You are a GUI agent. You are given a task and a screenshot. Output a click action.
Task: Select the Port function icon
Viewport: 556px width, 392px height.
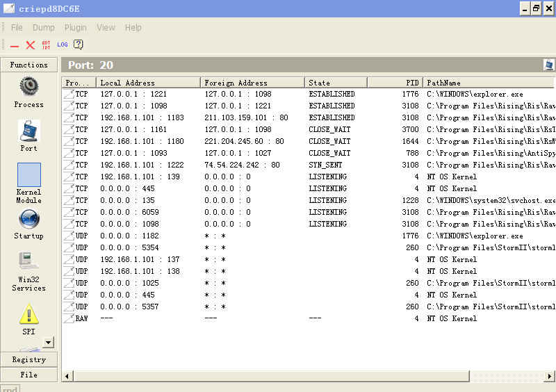click(28, 131)
